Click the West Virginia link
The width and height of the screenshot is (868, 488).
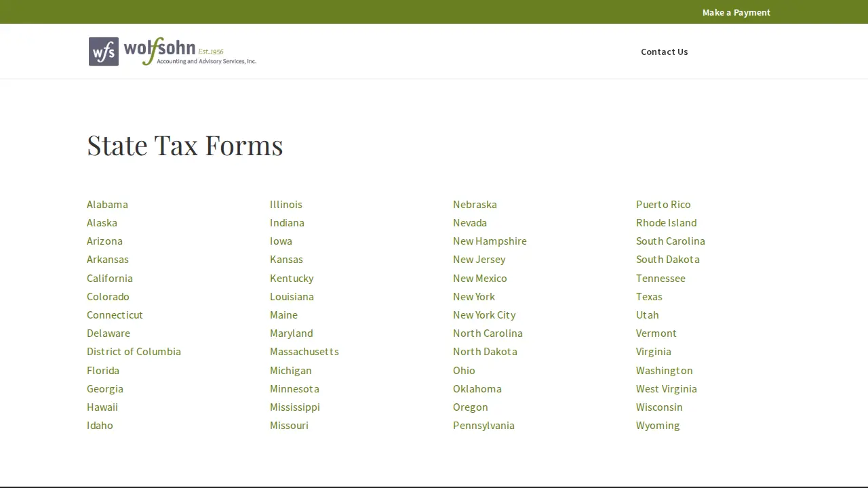(667, 388)
